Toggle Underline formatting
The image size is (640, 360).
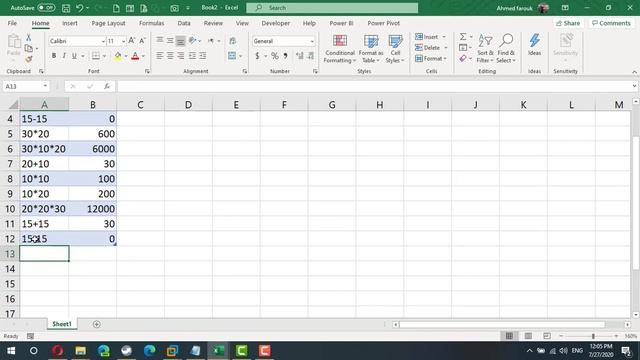(x=74, y=56)
